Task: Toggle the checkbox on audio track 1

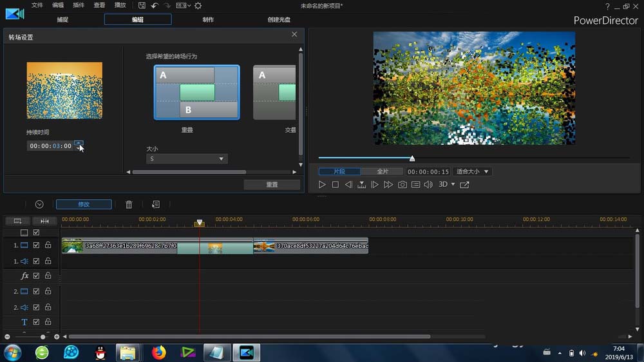Action: point(36,262)
